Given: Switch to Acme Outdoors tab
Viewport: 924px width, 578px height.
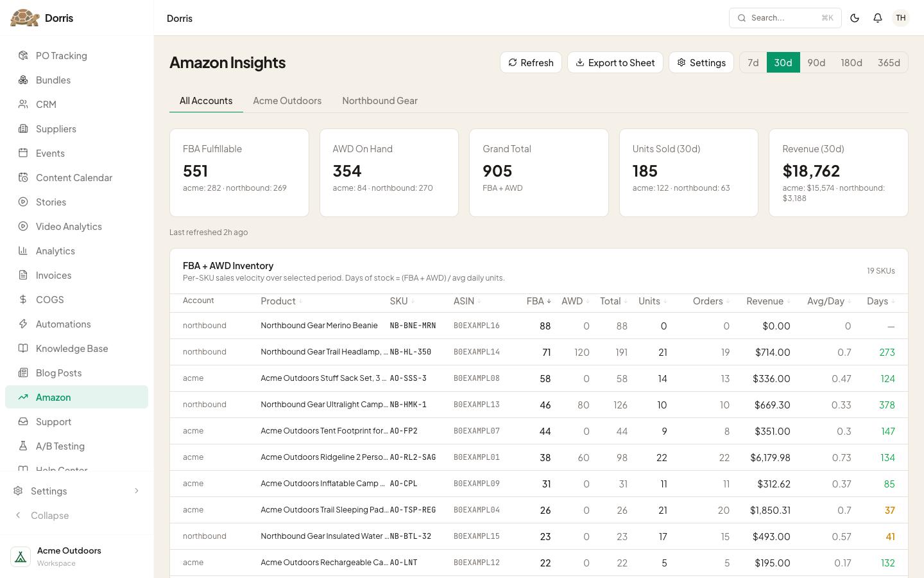Looking at the screenshot, I should point(287,101).
